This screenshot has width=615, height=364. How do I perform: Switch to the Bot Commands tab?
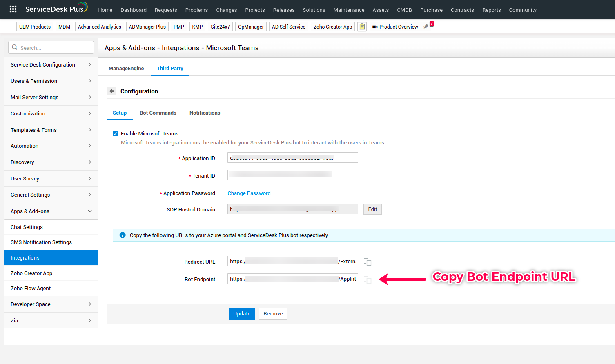pos(158,113)
